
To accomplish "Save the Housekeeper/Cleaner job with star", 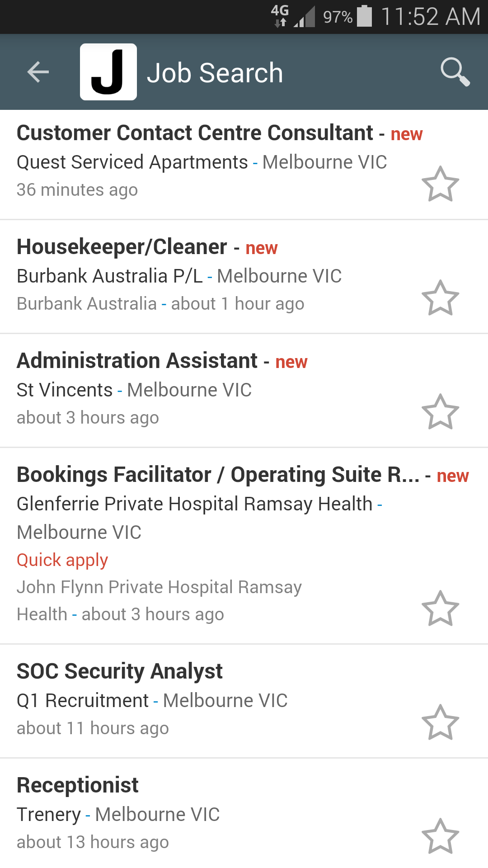I will coord(440,297).
